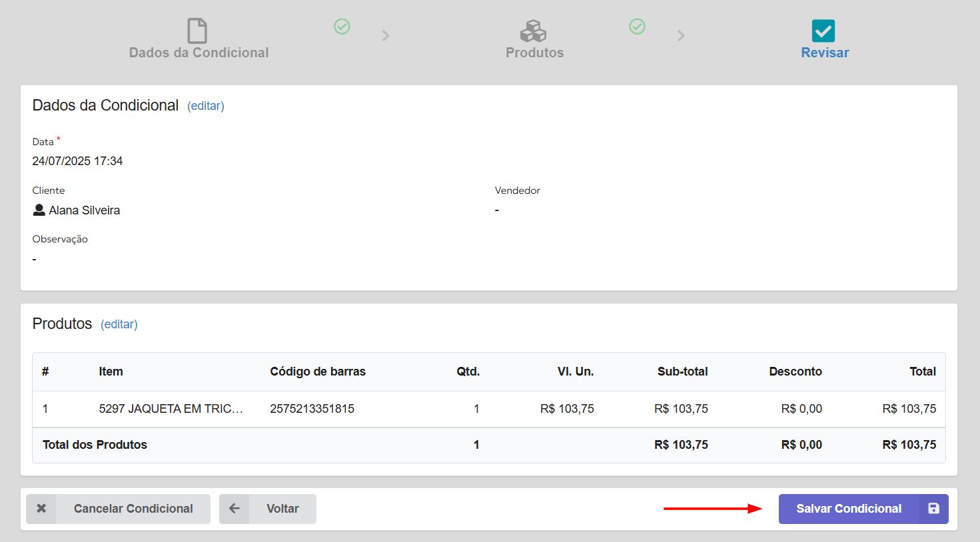Screen dimensions: 980x542
Task: Select the Revisar step label
Action: 825,53
